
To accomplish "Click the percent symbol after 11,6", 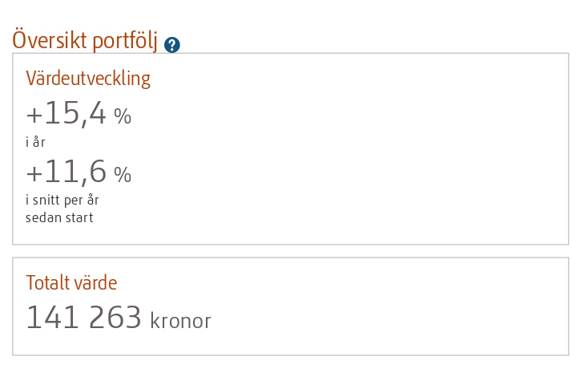I will (123, 175).
